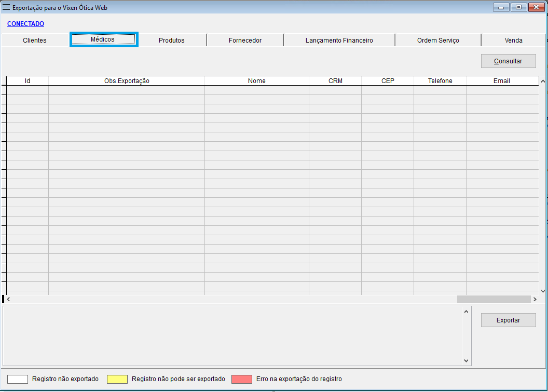Click the CRM column header
Screen dimensions: 548x392
(x=335, y=81)
